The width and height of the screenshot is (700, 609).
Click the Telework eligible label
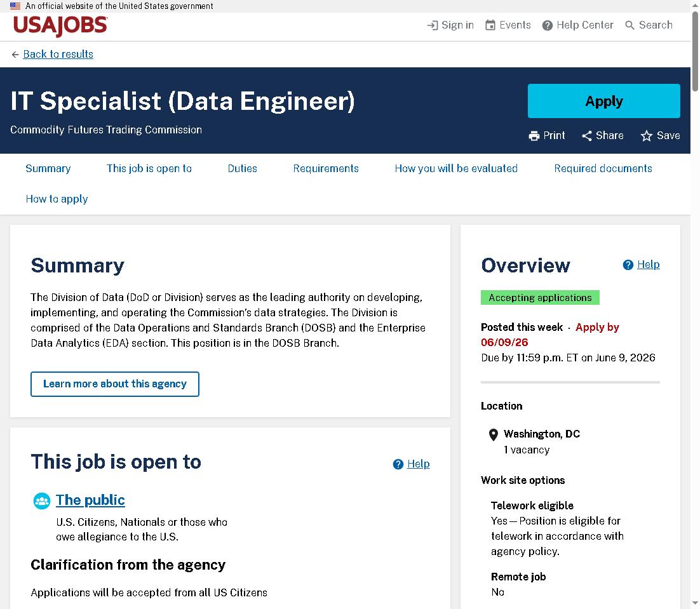click(x=532, y=505)
